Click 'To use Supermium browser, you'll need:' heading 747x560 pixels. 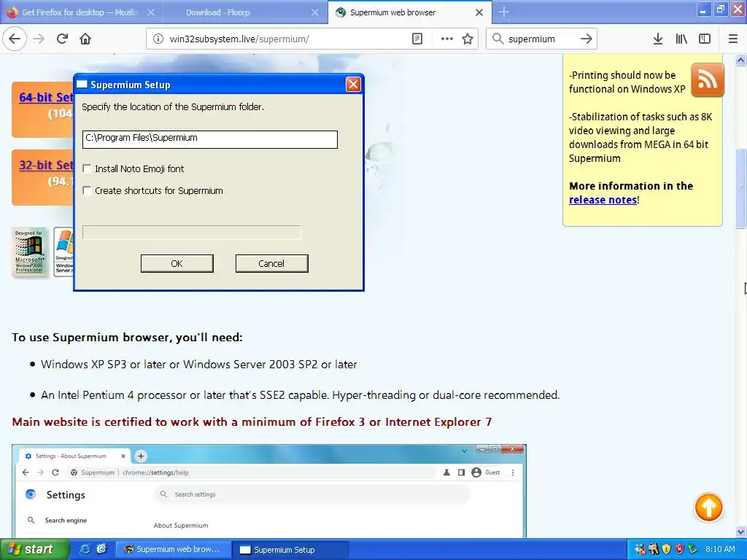point(127,338)
